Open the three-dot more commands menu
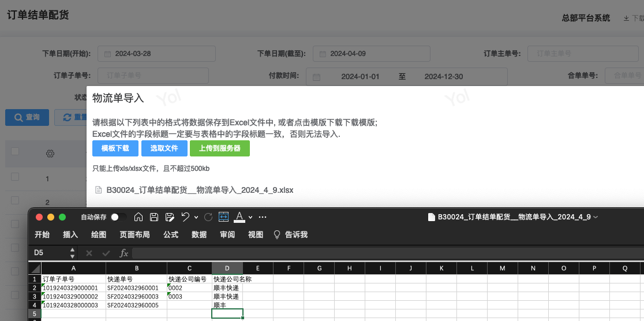Viewport: 644px width, 321px height. (x=263, y=217)
